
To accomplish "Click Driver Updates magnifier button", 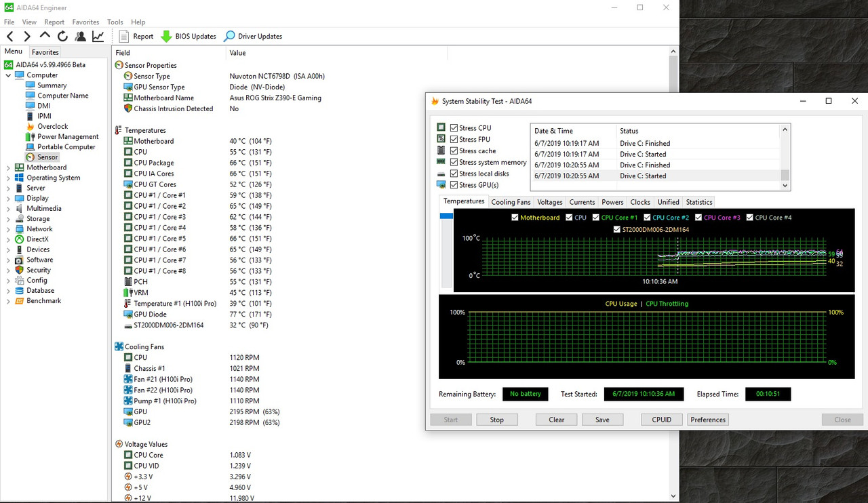I will tap(253, 37).
